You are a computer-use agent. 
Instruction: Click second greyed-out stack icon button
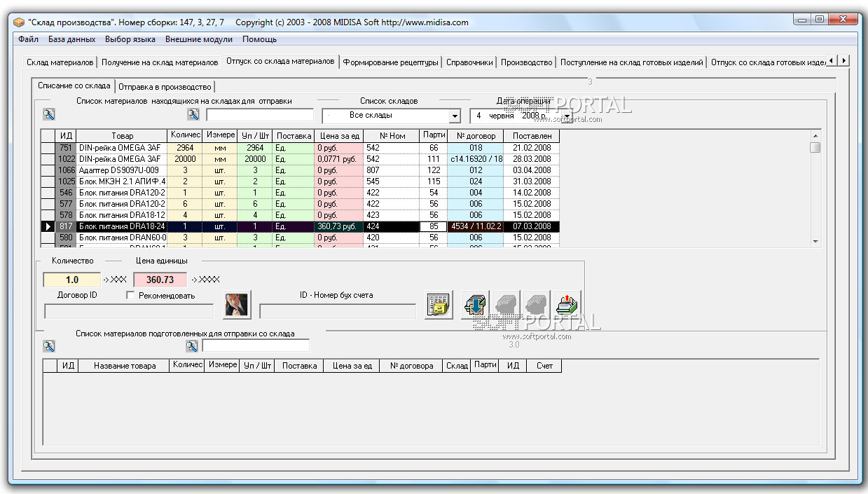pos(536,305)
